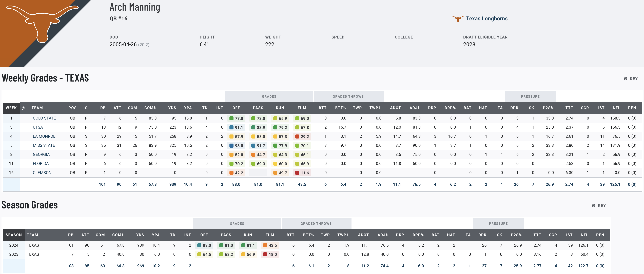Click the @ column header icon

pyautogui.click(x=24, y=108)
